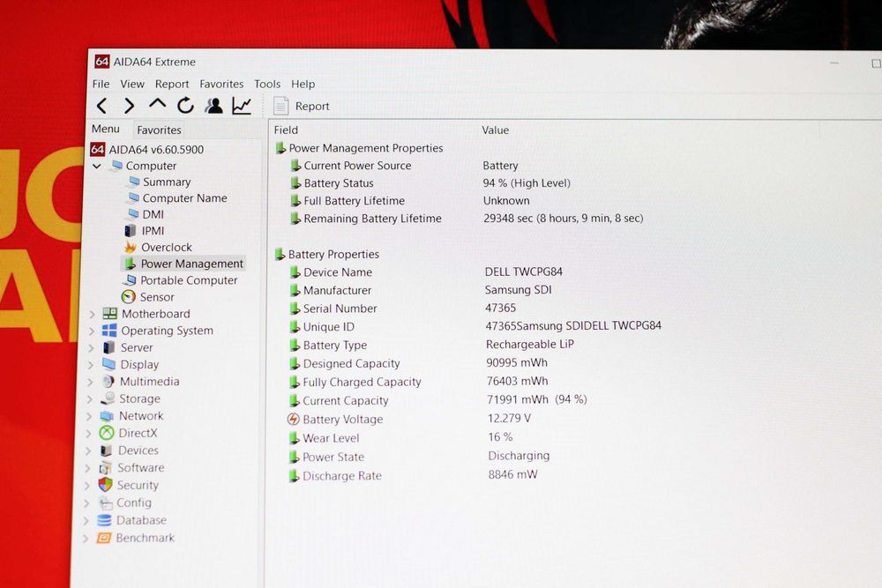Select the AIDA64 v6.60.5900 root node
This screenshot has width=882, height=588.
147,149
